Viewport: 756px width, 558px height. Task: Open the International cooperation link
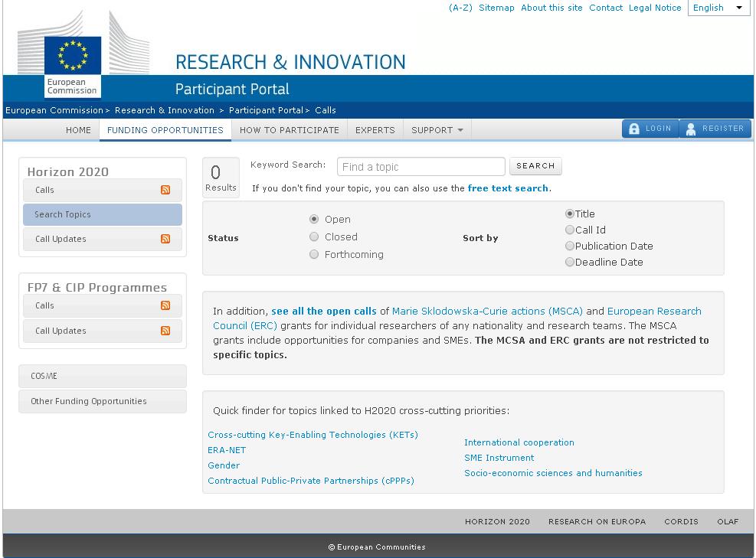(519, 442)
